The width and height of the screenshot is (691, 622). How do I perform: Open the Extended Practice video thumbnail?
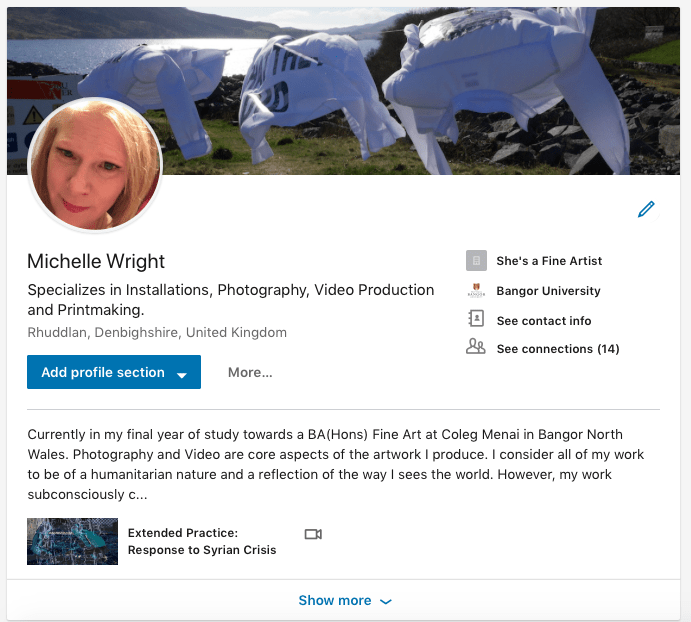point(72,541)
